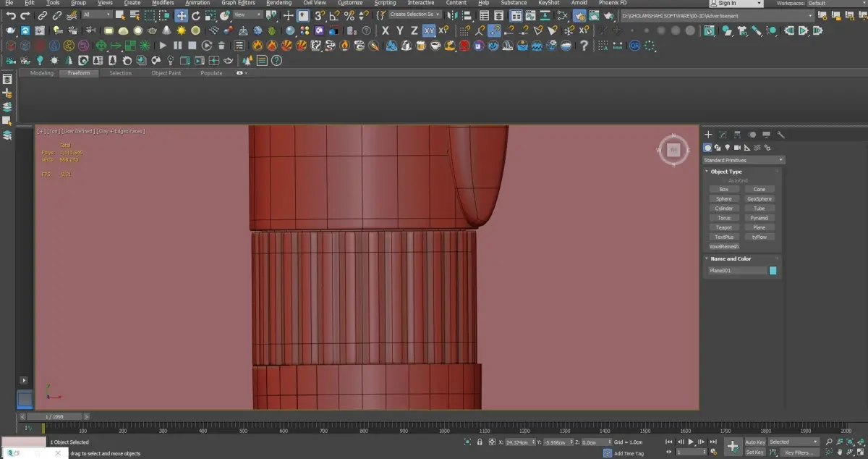The image size is (868, 459).
Task: Click the Undo arrow icon
Action: tap(10, 15)
